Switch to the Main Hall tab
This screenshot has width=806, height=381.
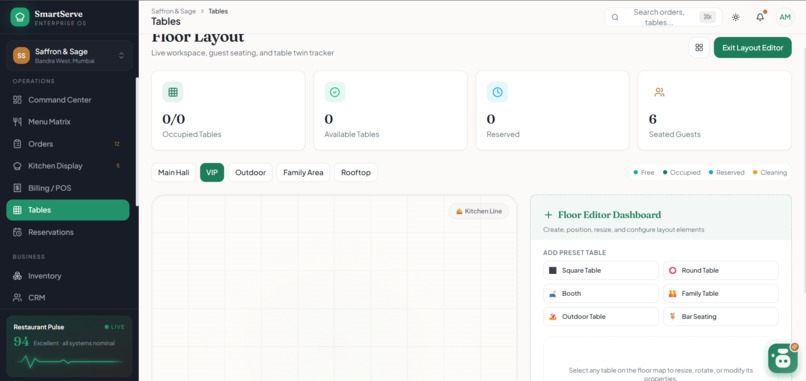coord(174,173)
